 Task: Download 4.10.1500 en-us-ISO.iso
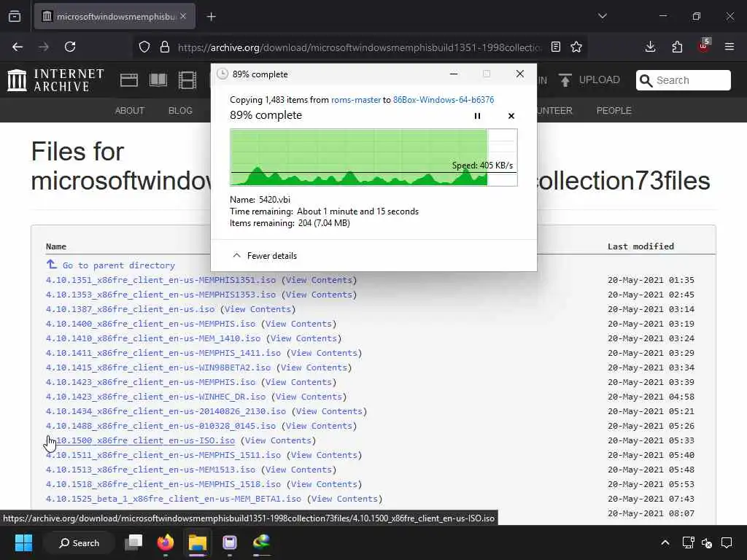point(141,440)
